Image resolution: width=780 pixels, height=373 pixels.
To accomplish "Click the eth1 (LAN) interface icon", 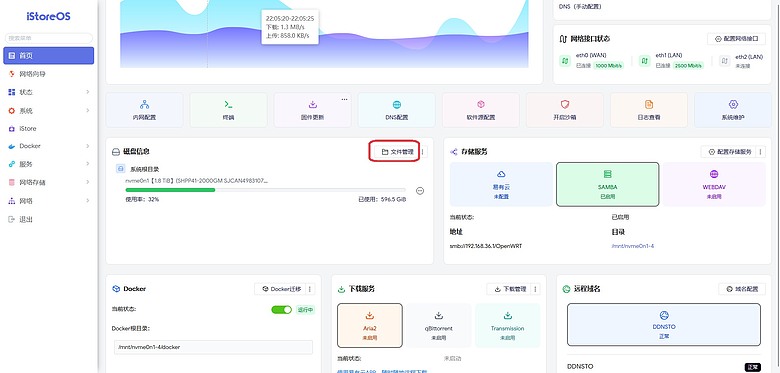I will coord(645,61).
